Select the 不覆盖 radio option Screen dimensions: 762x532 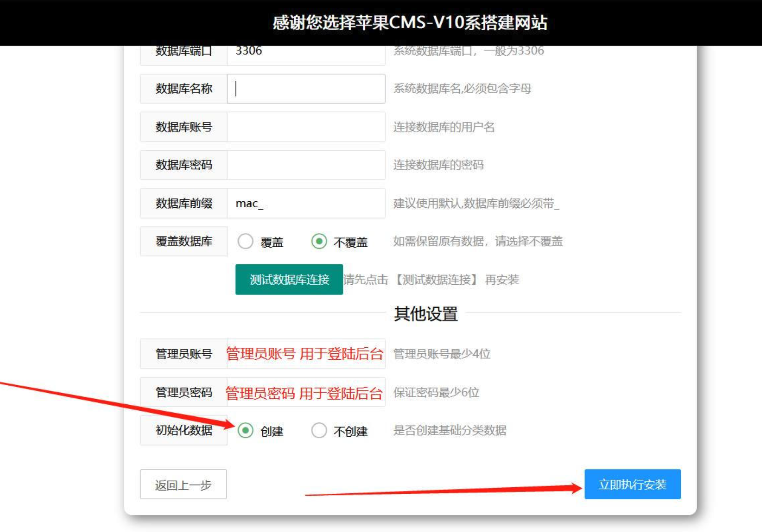320,241
